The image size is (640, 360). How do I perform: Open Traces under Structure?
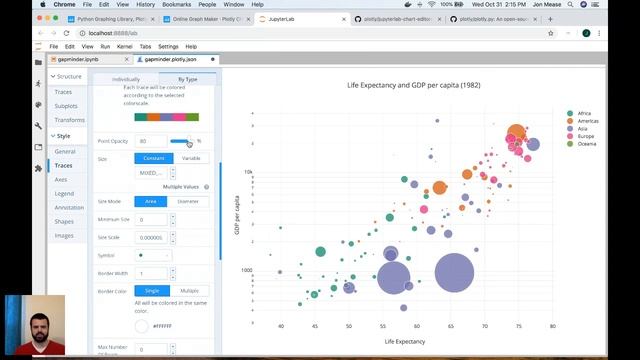tap(63, 92)
